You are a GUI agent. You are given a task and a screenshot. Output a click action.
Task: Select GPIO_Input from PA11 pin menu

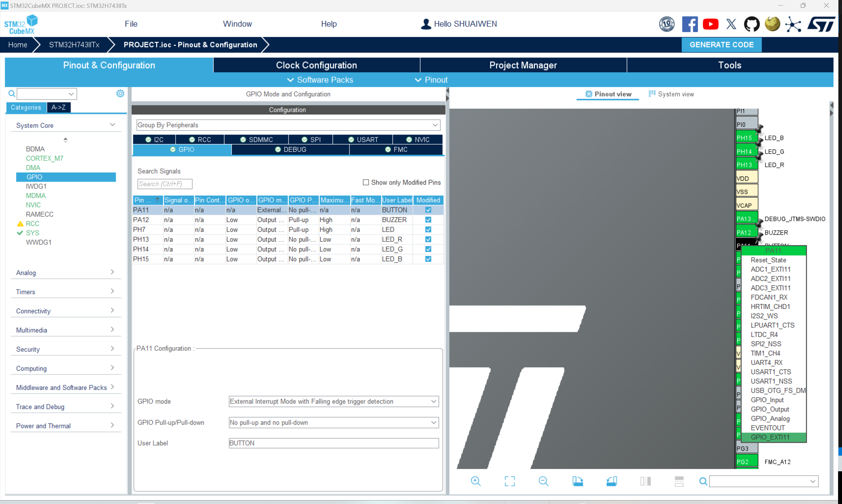(767, 400)
